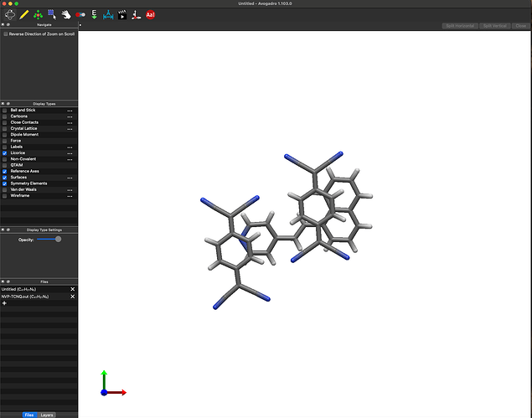
Task: Click the Split Horizontal button
Action: (x=459, y=26)
